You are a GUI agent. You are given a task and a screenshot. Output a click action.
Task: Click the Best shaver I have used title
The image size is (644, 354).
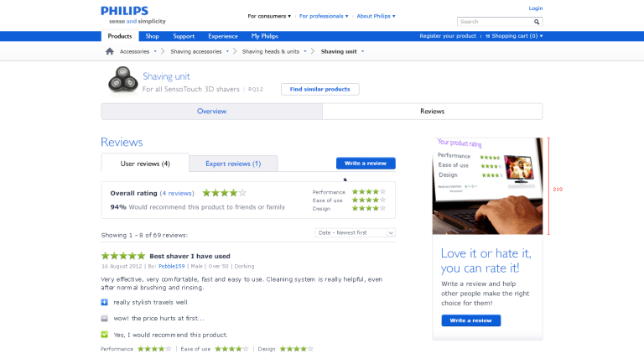190,256
